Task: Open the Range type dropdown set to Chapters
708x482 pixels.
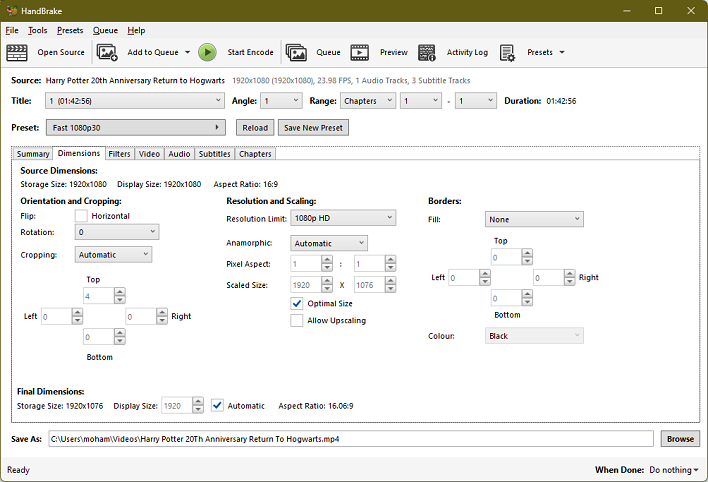Action: (368, 101)
